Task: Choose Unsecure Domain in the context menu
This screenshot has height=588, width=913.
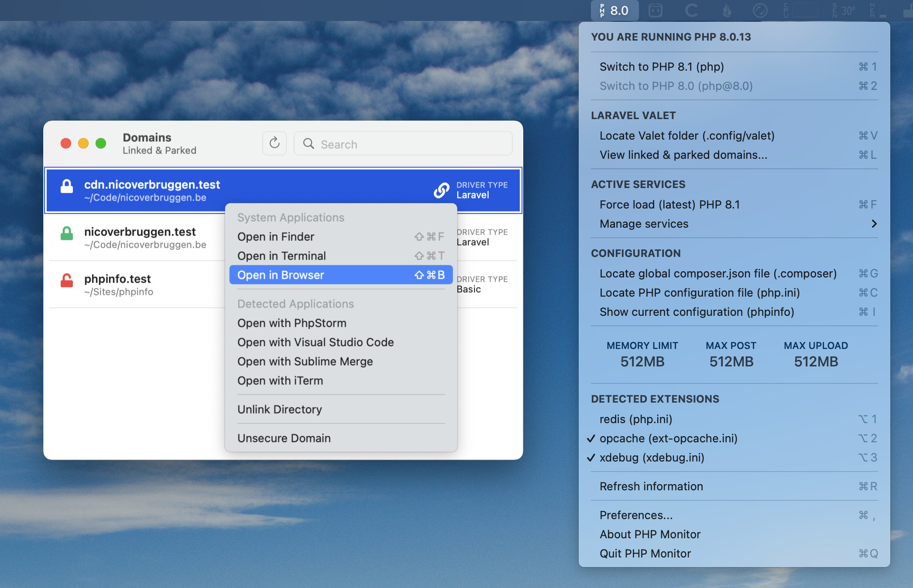Action: pyautogui.click(x=284, y=438)
